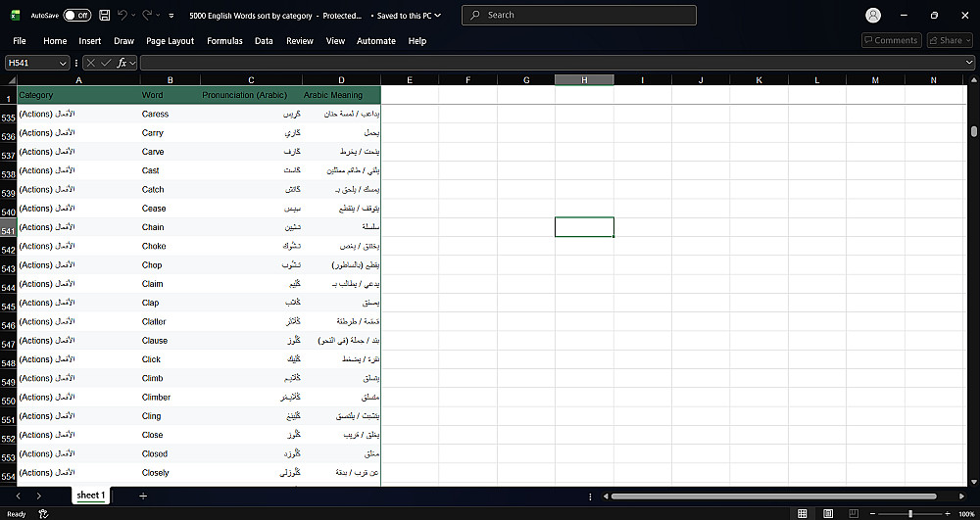Viewport: 980px width, 520px height.
Task: Click the Insert Function fx icon
Action: (122, 63)
